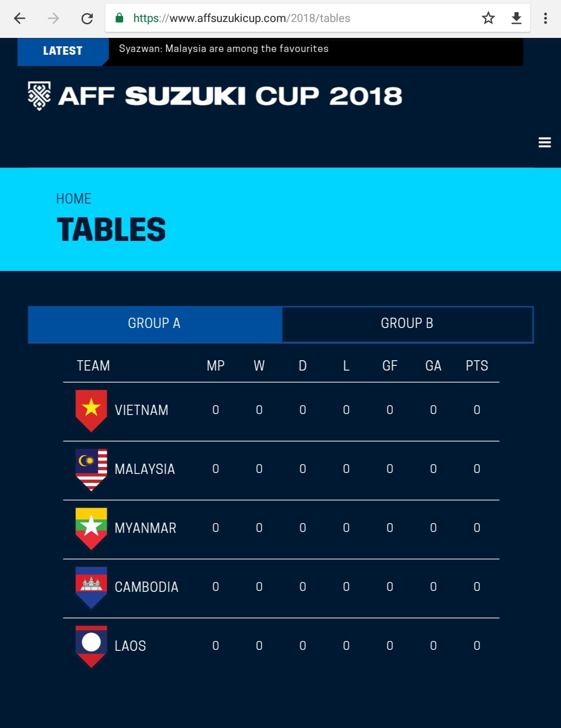Click the Malaysia flag badge

(91, 469)
